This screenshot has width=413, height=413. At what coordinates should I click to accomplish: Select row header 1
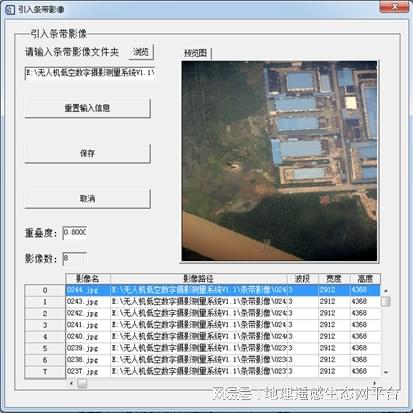tap(45, 302)
